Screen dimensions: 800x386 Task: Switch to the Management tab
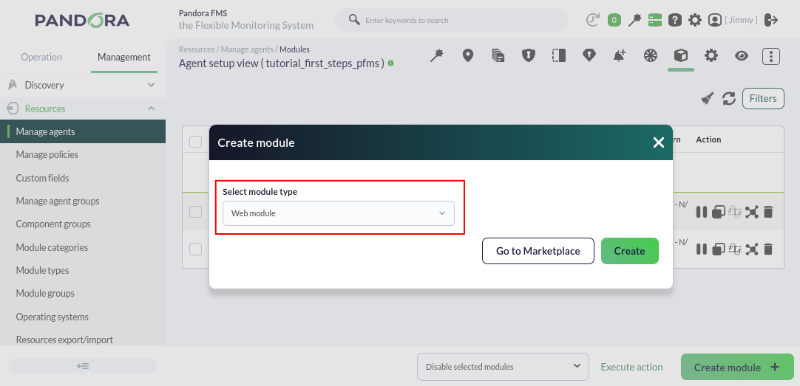point(124,57)
